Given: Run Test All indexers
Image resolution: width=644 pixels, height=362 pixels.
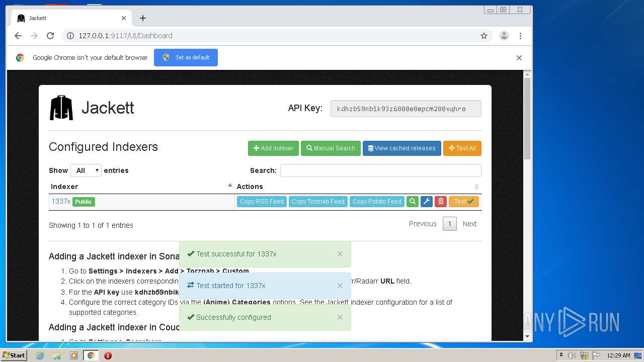Looking at the screenshot, I should (462, 148).
